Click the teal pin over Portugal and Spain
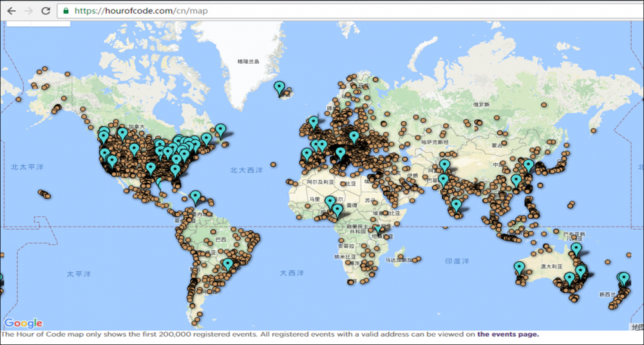 [307, 155]
